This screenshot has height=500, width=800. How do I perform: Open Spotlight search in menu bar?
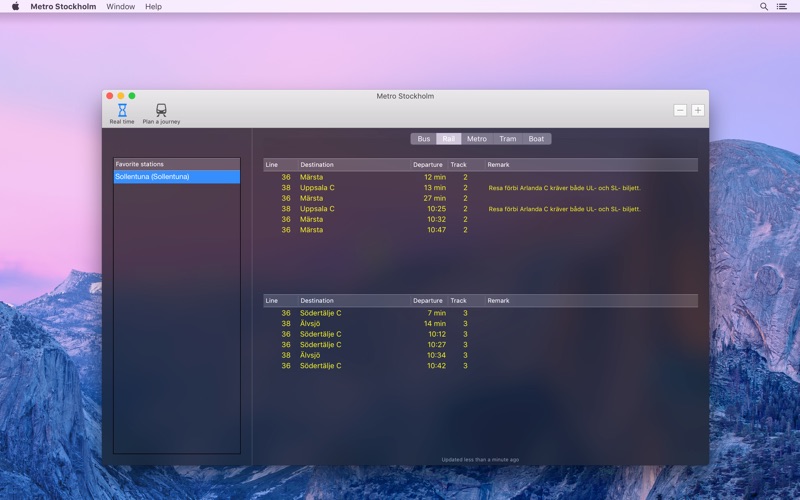tap(764, 6)
